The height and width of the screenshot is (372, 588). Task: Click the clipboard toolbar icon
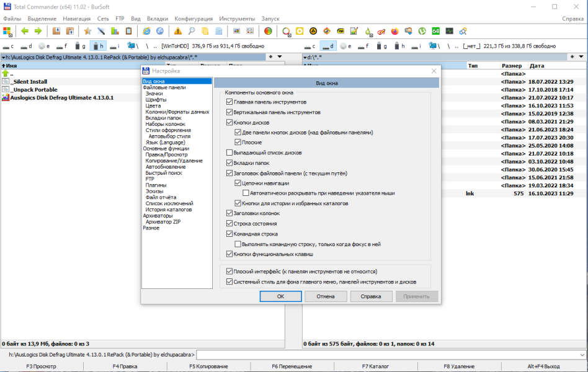(128, 31)
